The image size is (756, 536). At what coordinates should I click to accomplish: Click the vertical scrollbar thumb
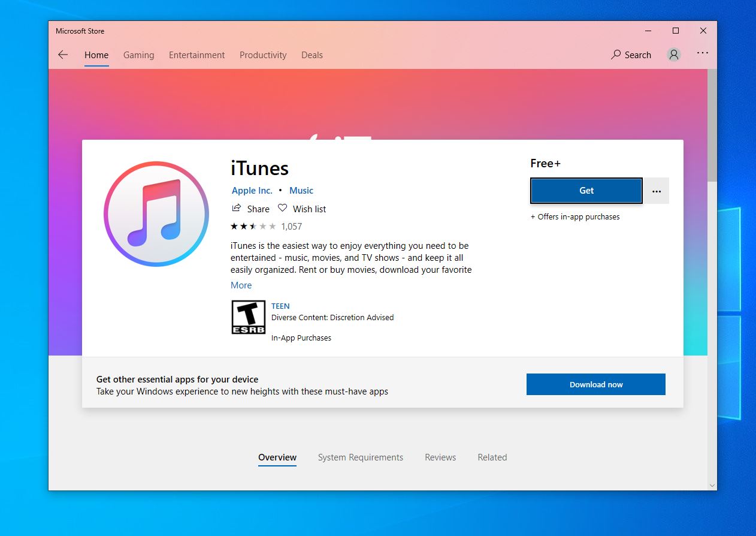tap(712, 125)
